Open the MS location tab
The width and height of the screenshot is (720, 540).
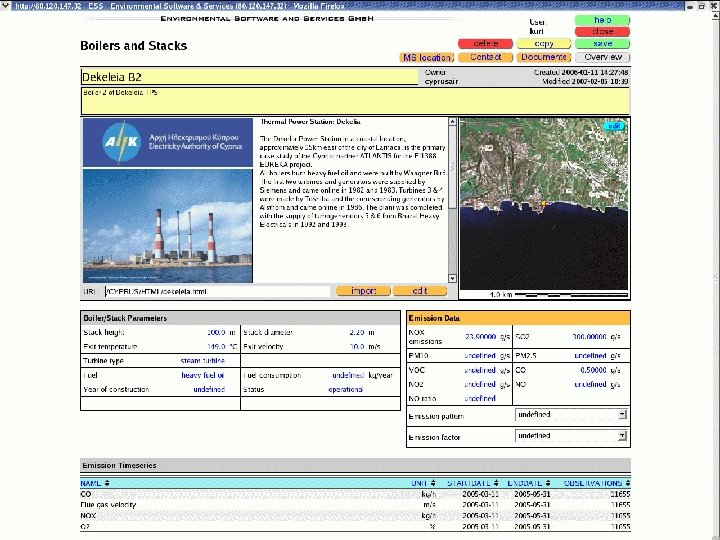[427, 58]
